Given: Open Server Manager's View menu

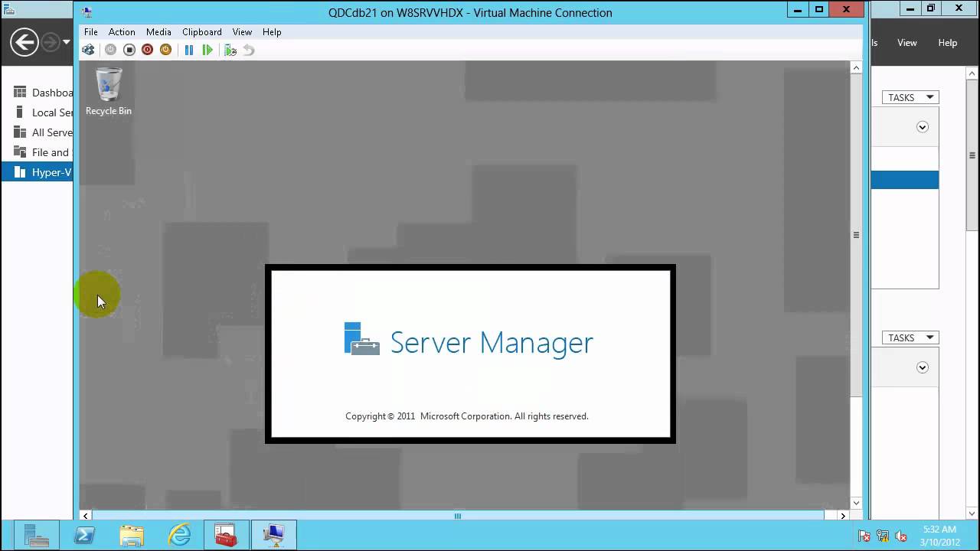Looking at the screenshot, I should click(907, 43).
